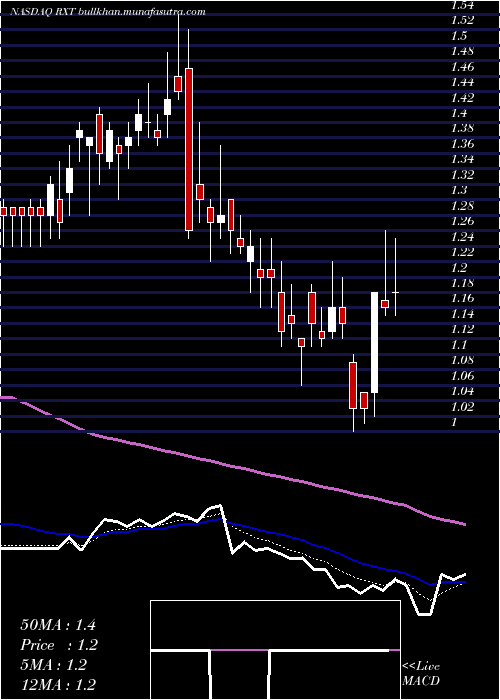The width and height of the screenshot is (500, 700).
Task: Click the tall white recovery candlestick
Action: pos(374,342)
